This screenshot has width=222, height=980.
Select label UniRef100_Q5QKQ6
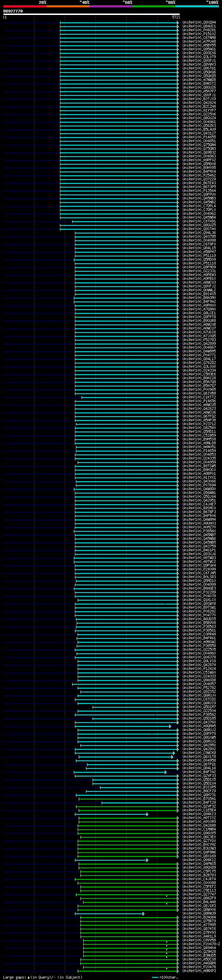199,72
